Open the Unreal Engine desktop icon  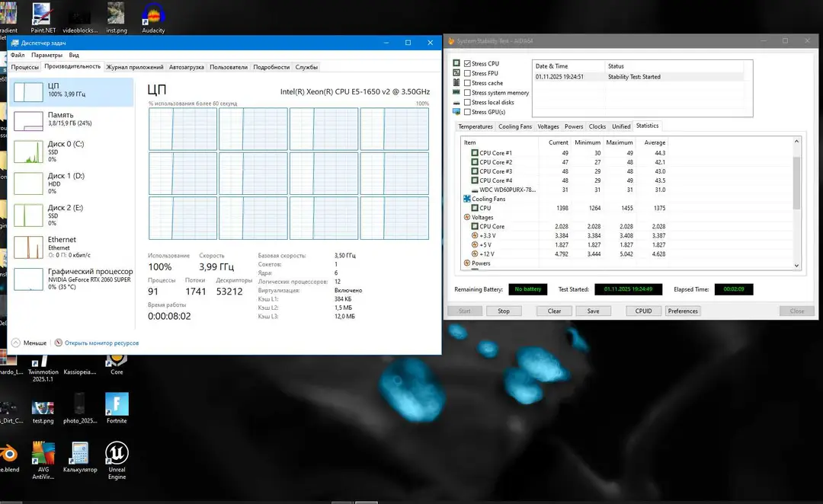[117, 460]
